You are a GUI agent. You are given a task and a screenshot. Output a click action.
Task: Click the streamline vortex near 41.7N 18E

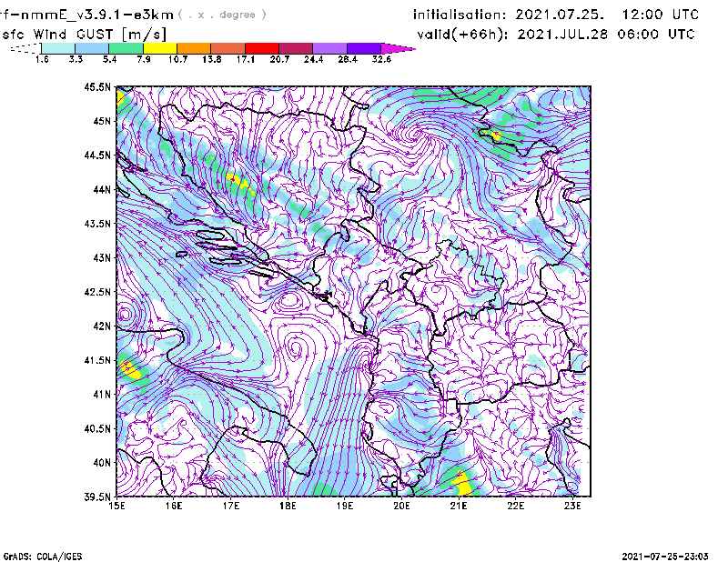[295, 347]
